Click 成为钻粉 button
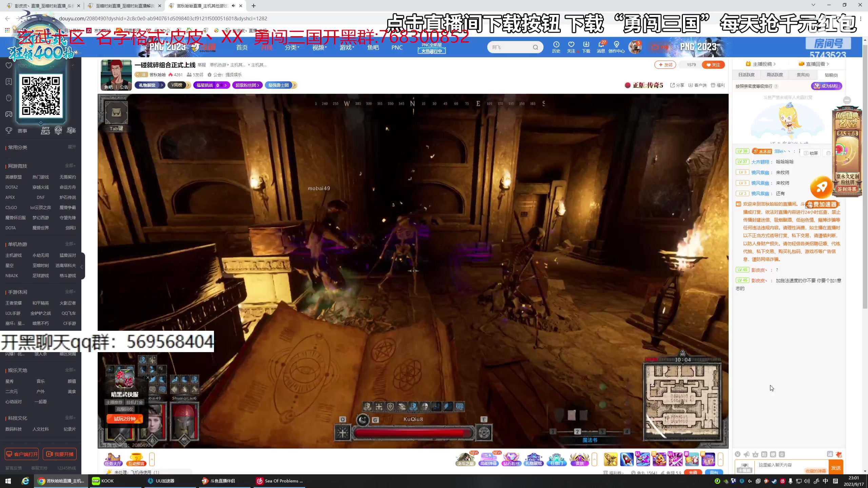Viewport: 868px width, 488px height. tap(827, 86)
